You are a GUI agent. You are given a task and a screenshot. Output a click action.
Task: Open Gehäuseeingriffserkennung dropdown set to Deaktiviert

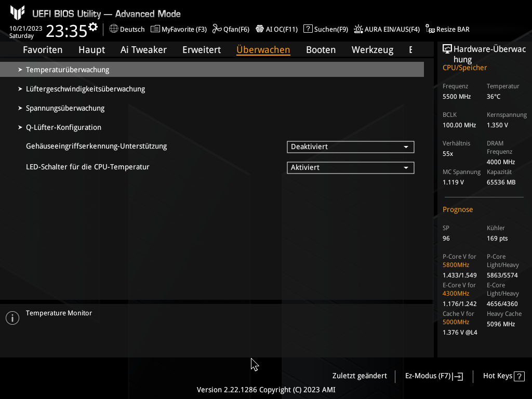coord(350,147)
